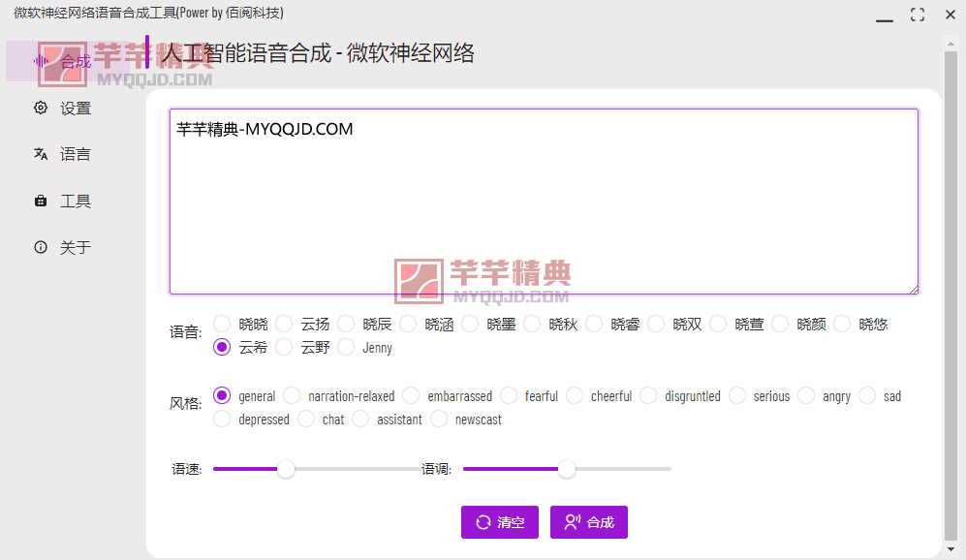Screen dimensions: 966x560
Task: Select the 晓双 voice
Action: click(x=656, y=324)
